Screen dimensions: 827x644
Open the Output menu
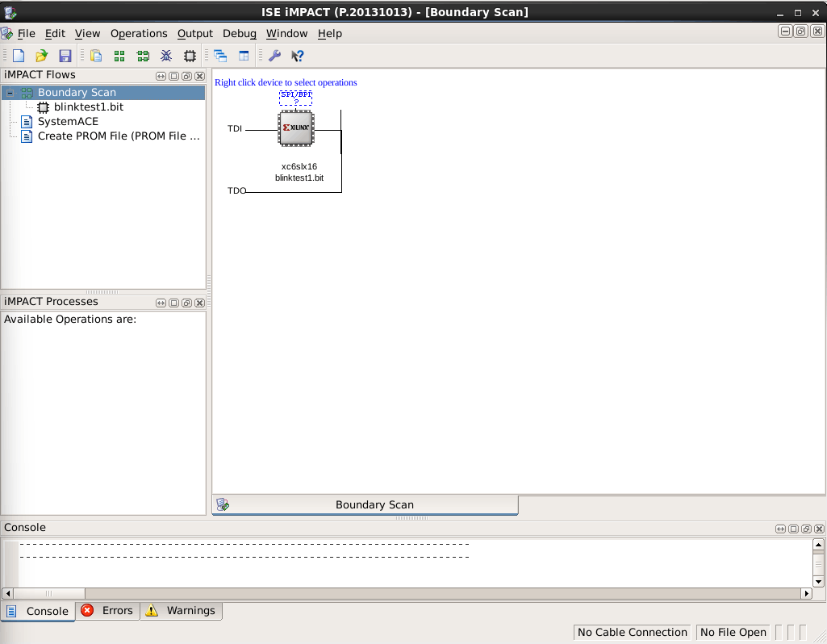click(194, 33)
